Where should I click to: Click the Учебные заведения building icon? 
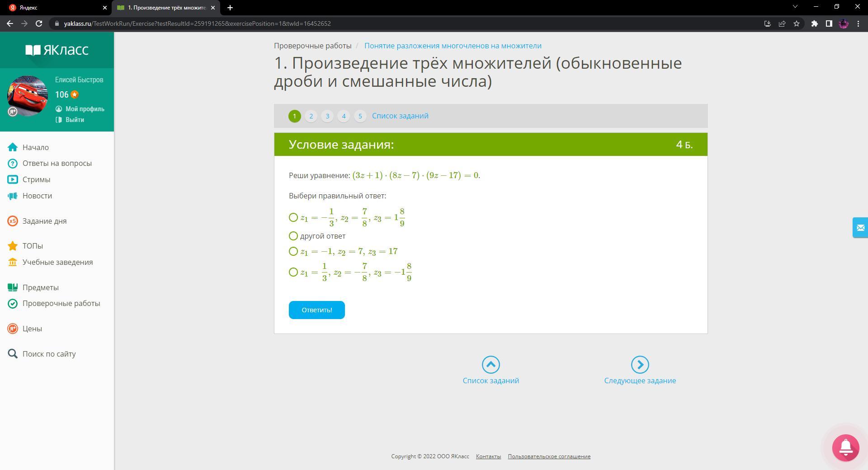point(13,262)
